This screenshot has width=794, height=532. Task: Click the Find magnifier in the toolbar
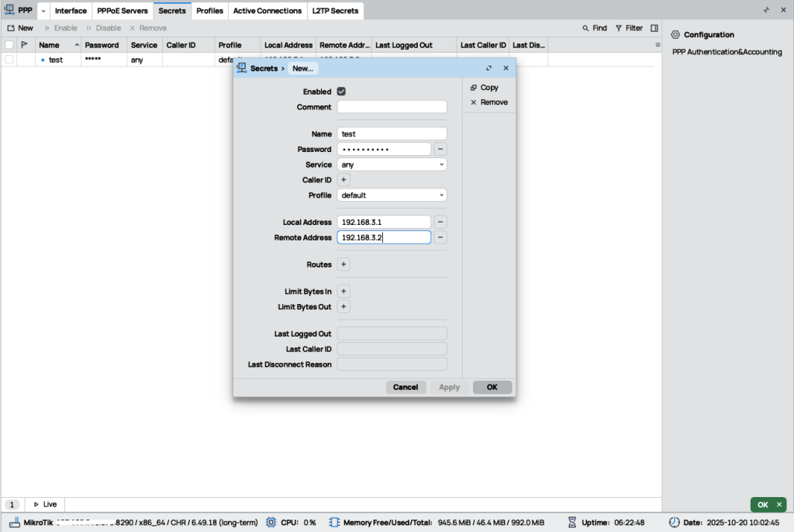(x=586, y=28)
